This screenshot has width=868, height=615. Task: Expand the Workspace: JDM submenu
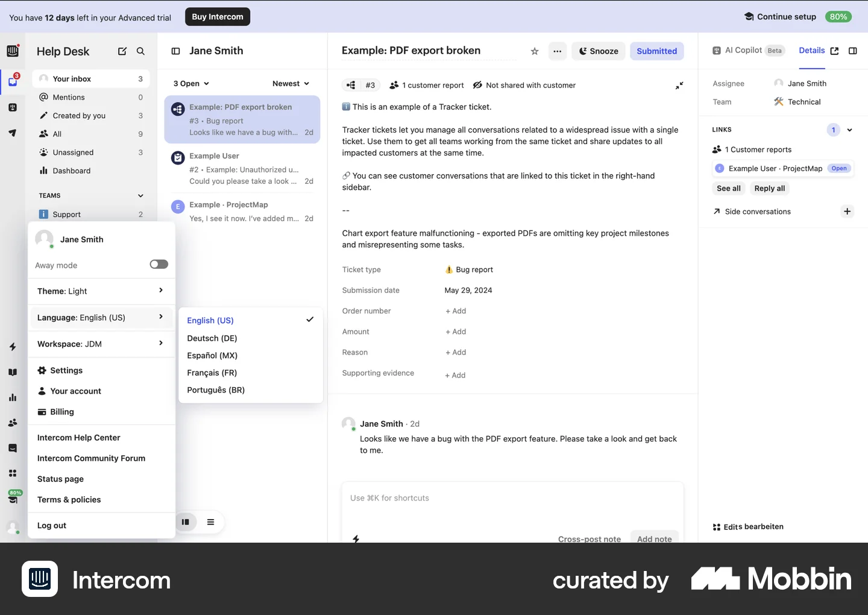tap(101, 344)
